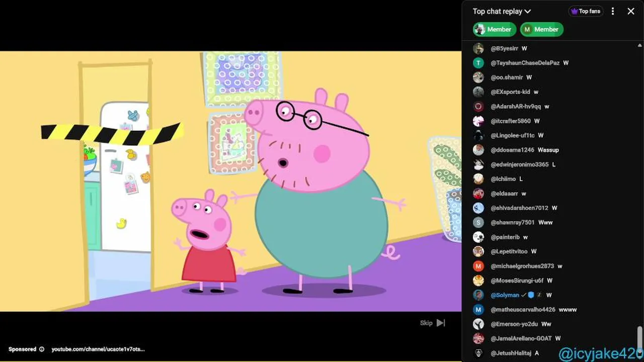Click the @edwinjeronimo3365 username text
The height and width of the screenshot is (362, 644).
coord(519,164)
